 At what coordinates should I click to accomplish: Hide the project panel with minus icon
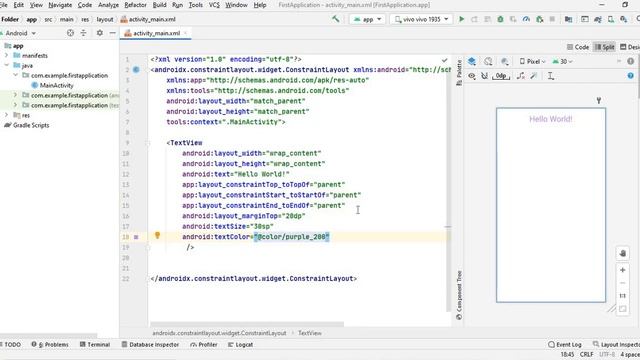tap(113, 33)
